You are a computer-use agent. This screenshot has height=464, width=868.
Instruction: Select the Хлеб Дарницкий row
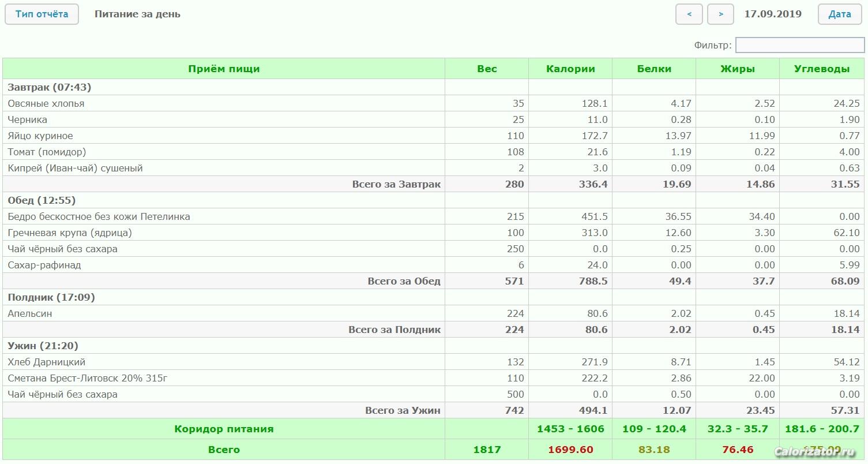coord(434,362)
